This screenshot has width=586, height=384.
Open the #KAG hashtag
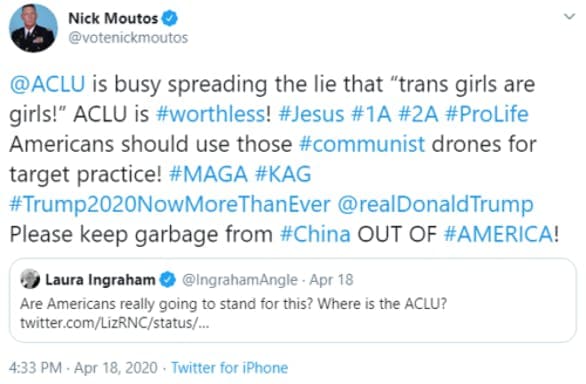[x=283, y=174]
